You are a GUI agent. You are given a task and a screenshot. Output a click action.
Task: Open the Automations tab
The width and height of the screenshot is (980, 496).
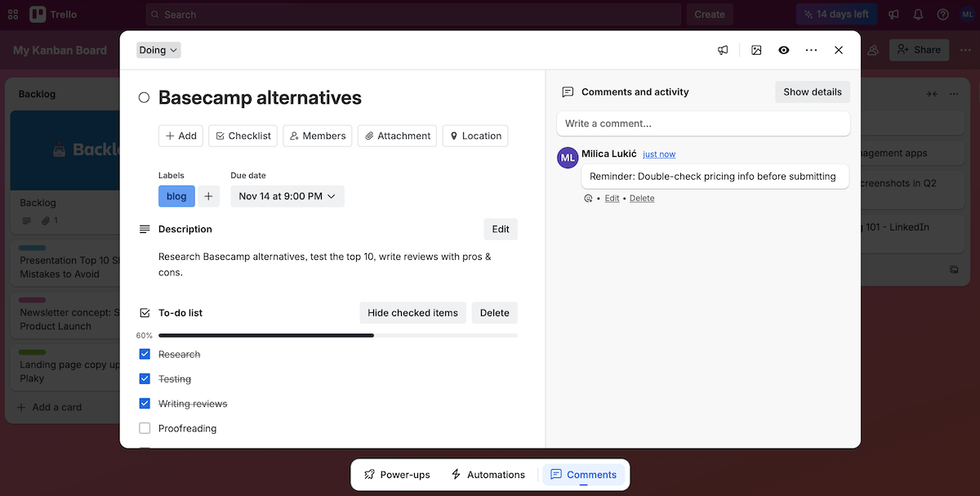488,474
